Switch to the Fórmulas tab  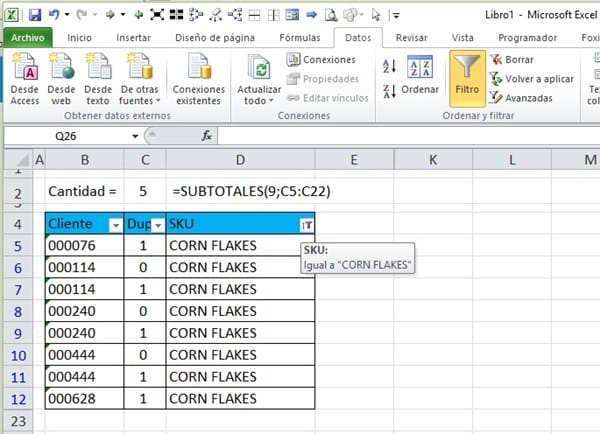click(300, 38)
